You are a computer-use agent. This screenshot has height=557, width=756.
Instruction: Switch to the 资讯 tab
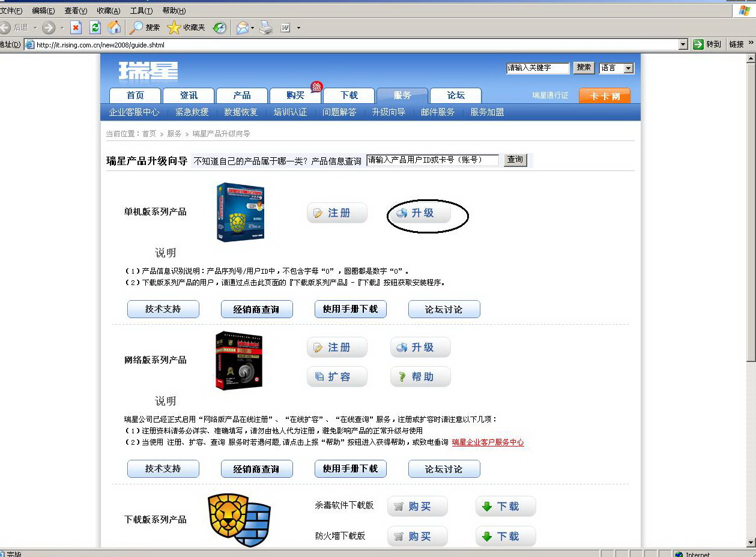[x=189, y=95]
